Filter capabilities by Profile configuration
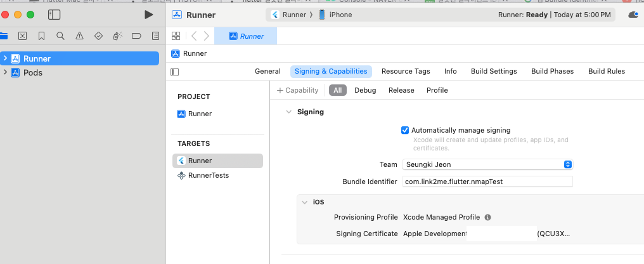The width and height of the screenshot is (644, 264). [x=437, y=90]
